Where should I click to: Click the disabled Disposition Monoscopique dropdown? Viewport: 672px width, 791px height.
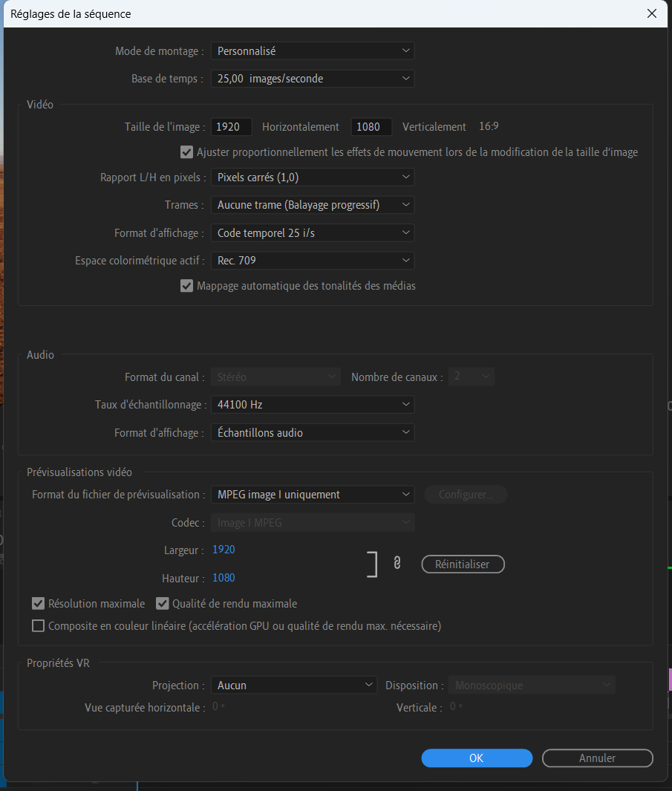[532, 685]
